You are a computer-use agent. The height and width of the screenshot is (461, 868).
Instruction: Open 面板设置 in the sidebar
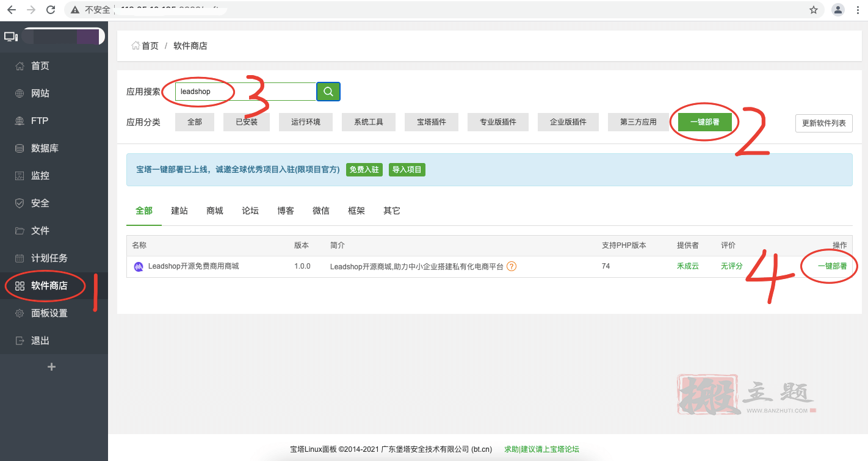point(54,313)
